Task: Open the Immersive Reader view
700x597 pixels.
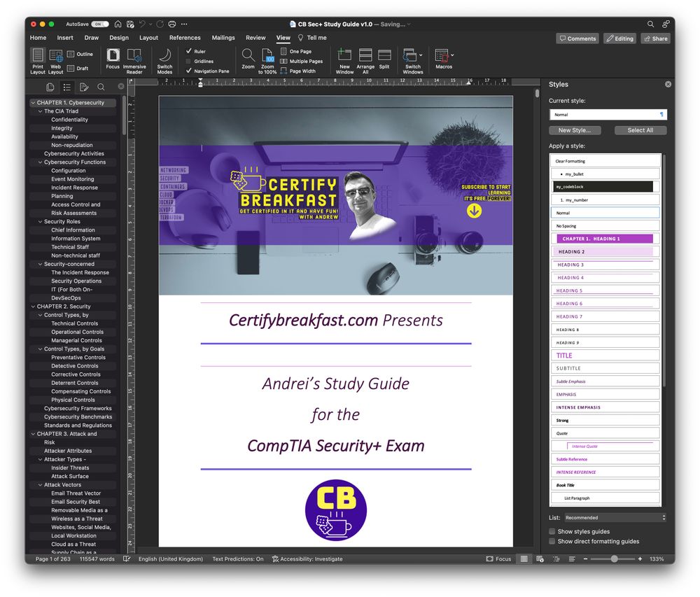Action: 134,56
